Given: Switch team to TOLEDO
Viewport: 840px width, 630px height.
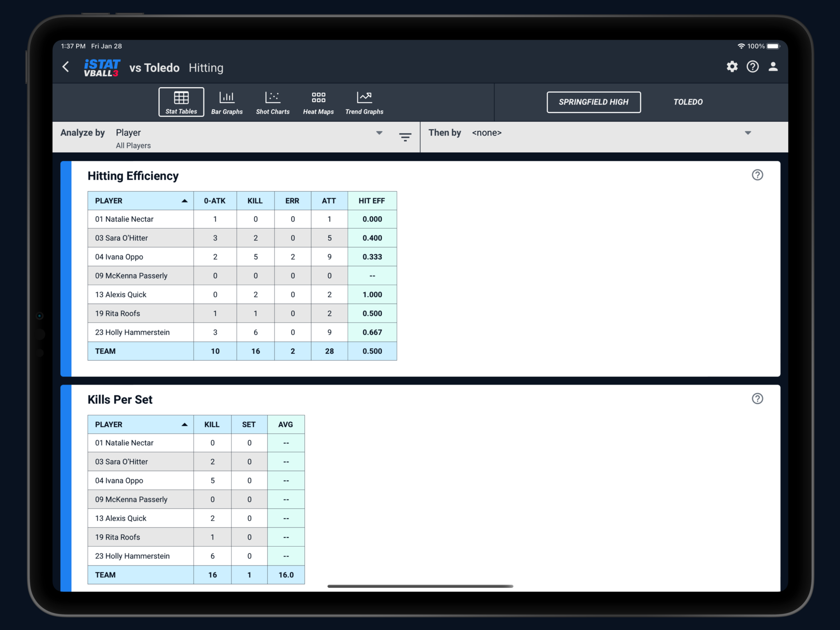Looking at the screenshot, I should coord(688,102).
